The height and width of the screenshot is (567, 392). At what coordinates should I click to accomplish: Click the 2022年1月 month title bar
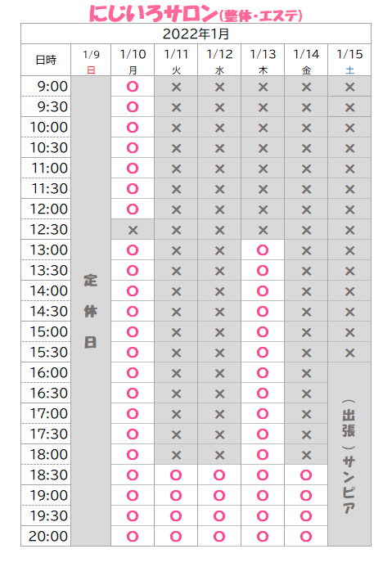pos(196,34)
